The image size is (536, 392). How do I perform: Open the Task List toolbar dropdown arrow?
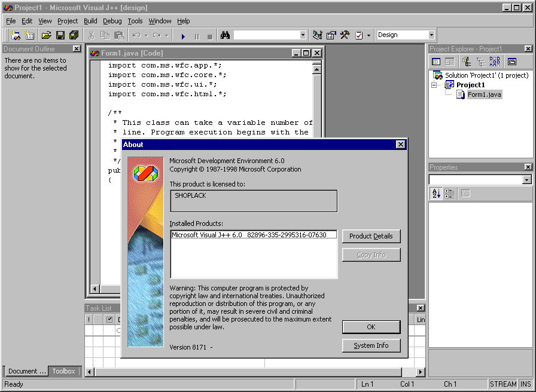(x=368, y=35)
